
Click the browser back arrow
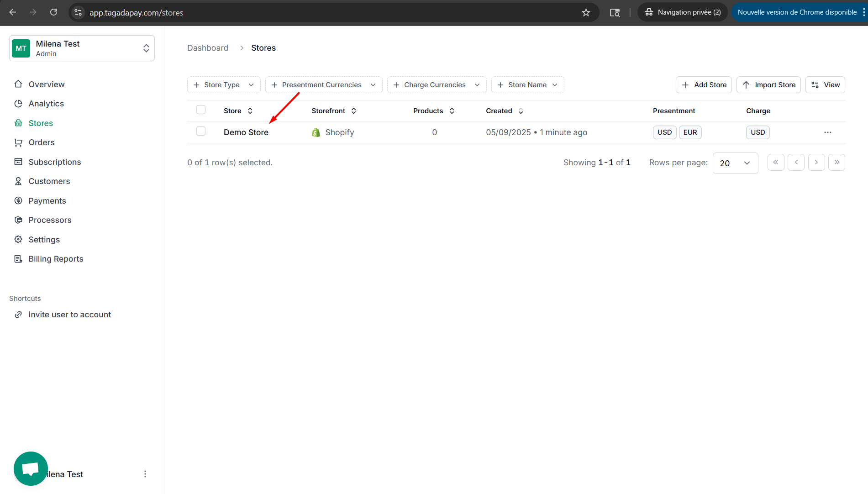tap(13, 12)
